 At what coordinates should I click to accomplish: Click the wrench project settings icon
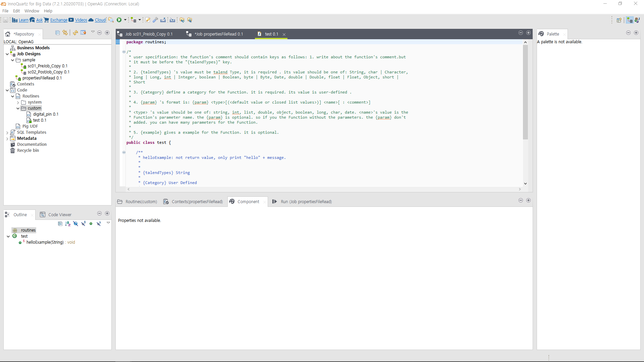click(155, 20)
